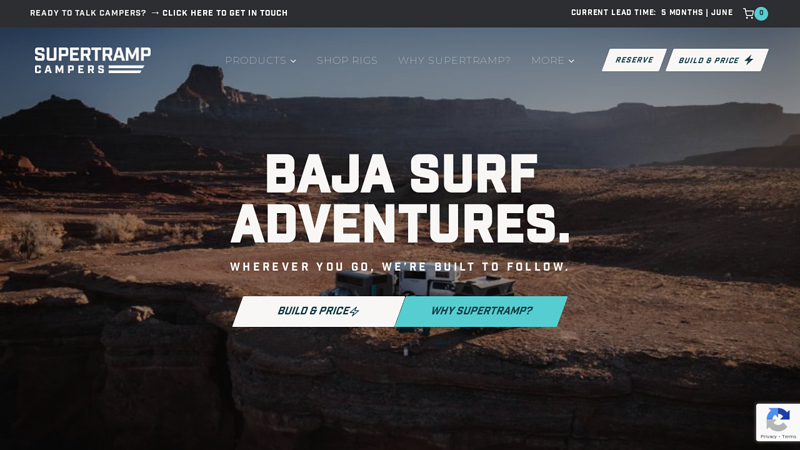Click the Supertramp Campers logo
Viewport: 800px width, 450px height.
93,60
